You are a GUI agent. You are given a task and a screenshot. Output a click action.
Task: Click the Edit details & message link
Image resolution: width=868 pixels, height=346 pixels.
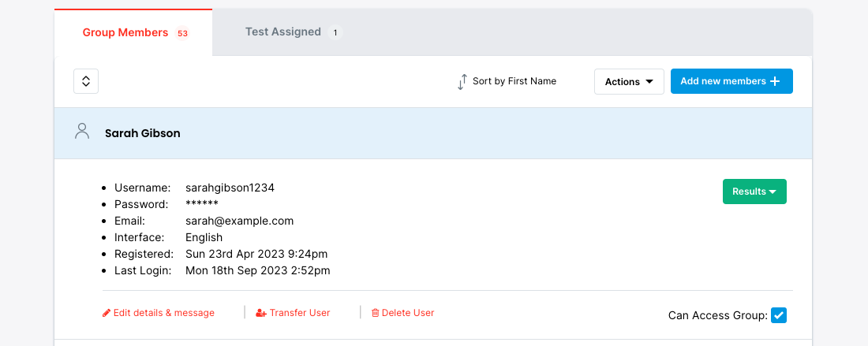click(164, 313)
